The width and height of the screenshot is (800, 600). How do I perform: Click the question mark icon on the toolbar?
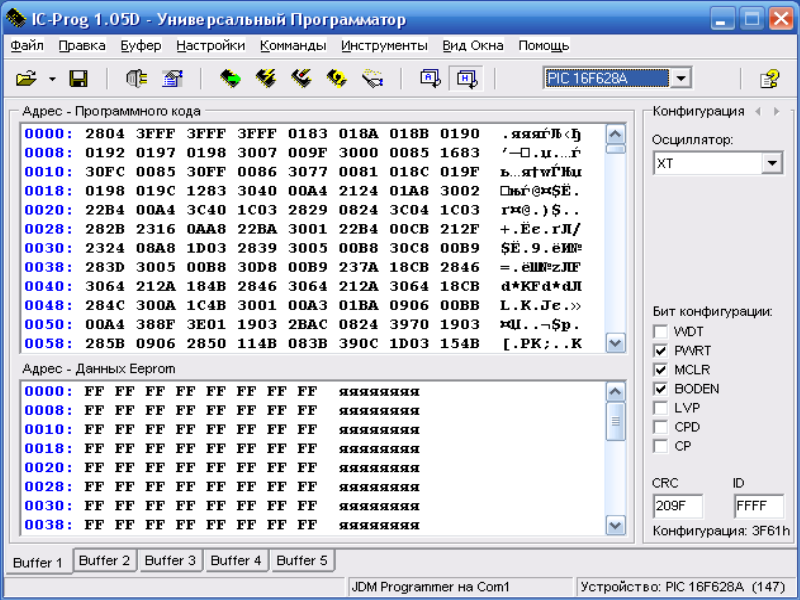(x=769, y=79)
